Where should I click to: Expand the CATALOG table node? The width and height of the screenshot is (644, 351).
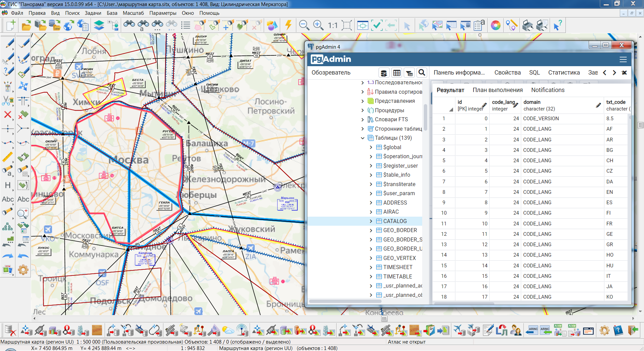tap(371, 221)
